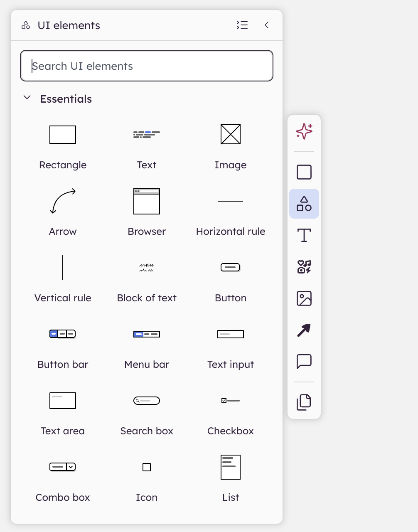The height and width of the screenshot is (532, 418).
Task: Collapse the UI elements panel
Action: [x=266, y=25]
